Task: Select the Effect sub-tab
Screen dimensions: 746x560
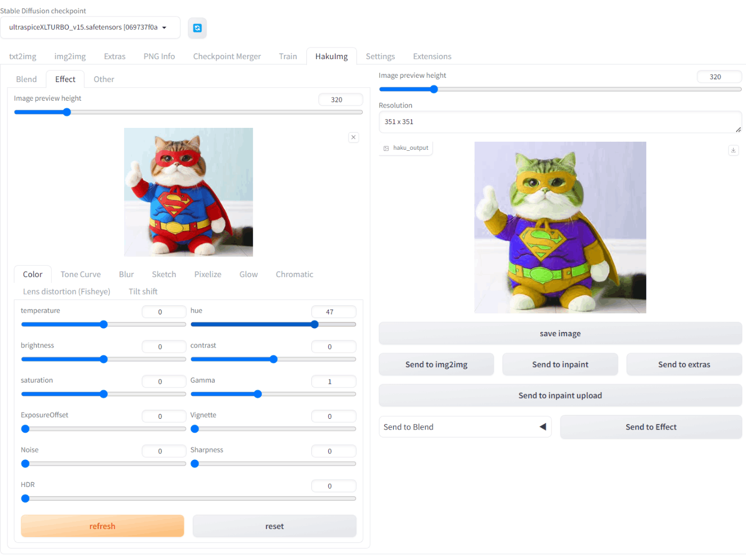Action: pyautogui.click(x=66, y=79)
